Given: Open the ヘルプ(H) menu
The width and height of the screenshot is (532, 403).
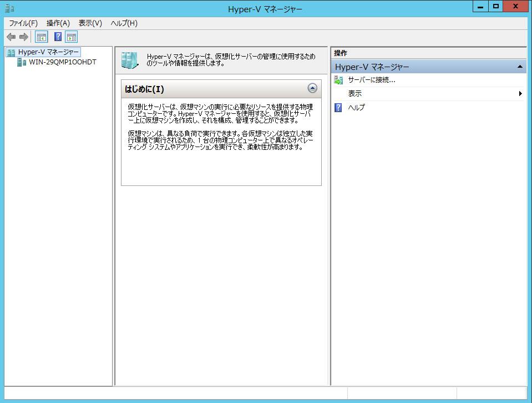Looking at the screenshot, I should click(124, 23).
